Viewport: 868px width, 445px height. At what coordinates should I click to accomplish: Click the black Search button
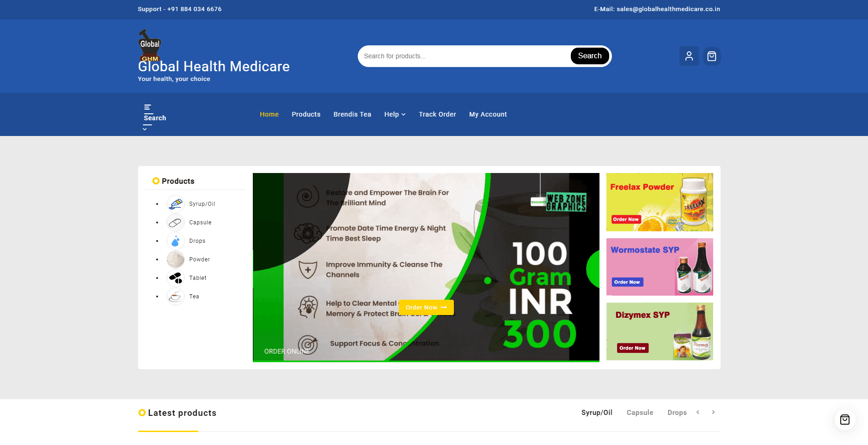(x=590, y=56)
